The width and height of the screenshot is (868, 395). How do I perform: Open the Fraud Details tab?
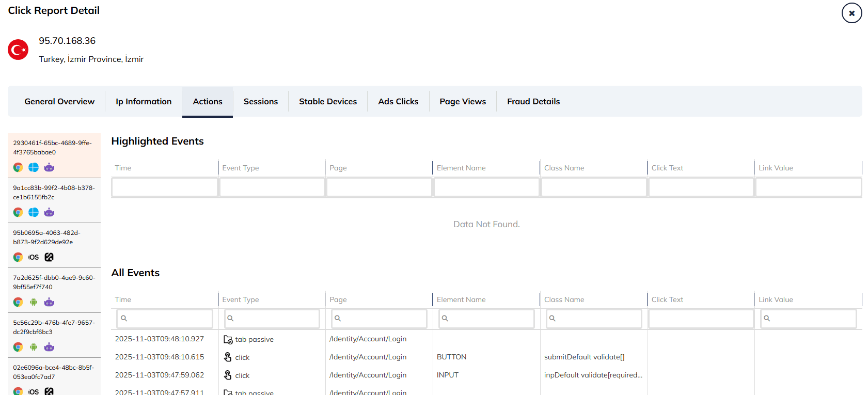533,102
